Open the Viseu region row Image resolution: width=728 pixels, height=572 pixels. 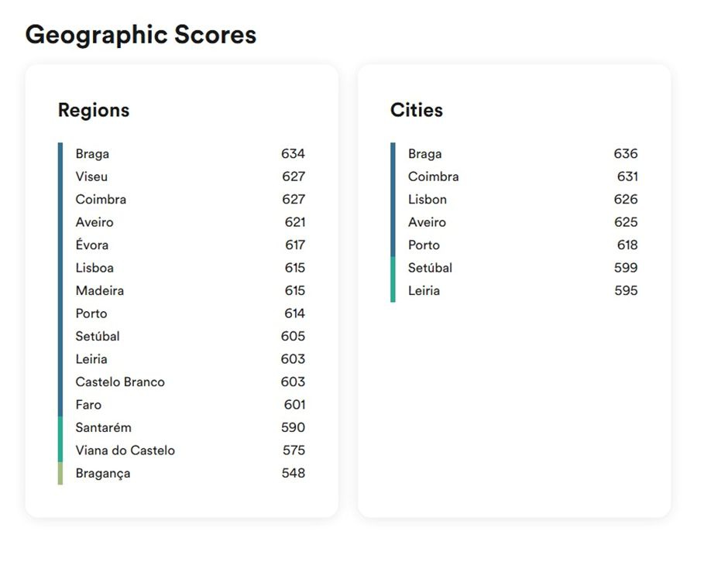[91, 176]
